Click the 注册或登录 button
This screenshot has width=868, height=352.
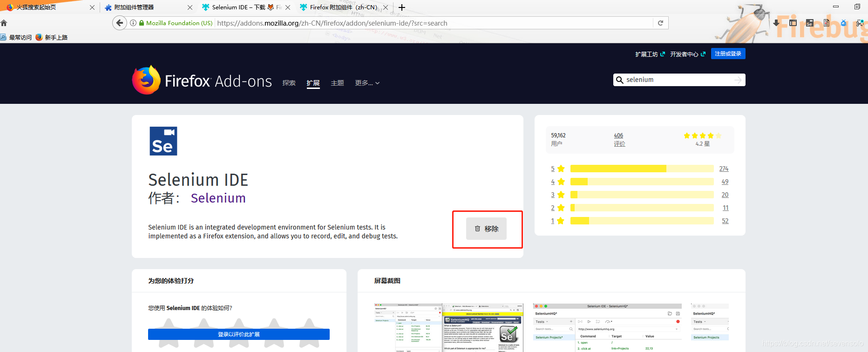pos(728,54)
